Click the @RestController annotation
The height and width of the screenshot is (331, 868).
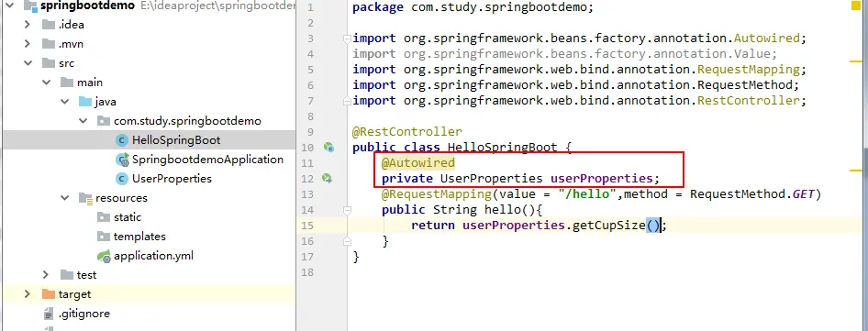(x=406, y=132)
